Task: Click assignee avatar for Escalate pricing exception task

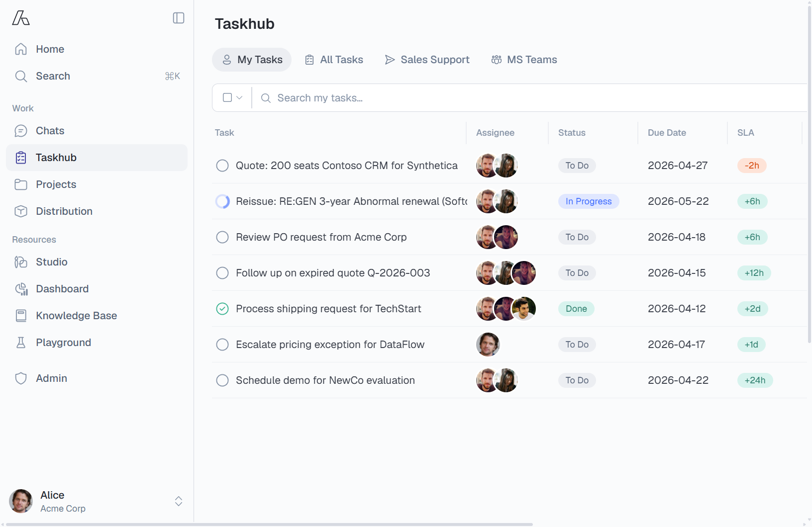Action: tap(488, 345)
